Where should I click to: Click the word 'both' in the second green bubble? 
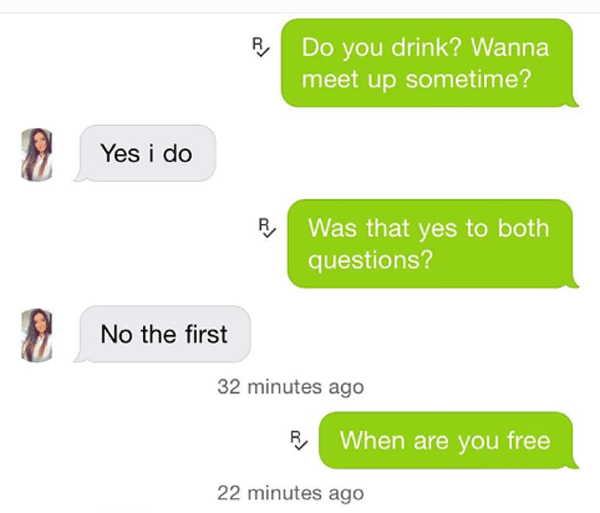[523, 228]
